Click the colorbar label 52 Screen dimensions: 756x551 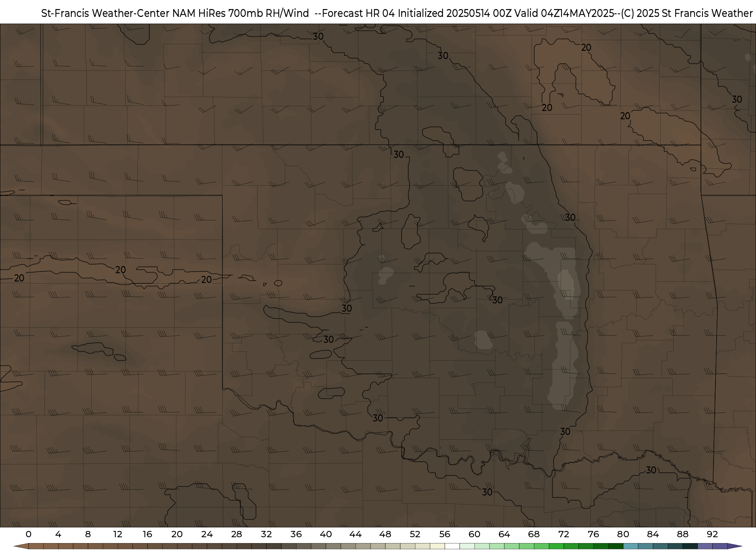pos(415,534)
